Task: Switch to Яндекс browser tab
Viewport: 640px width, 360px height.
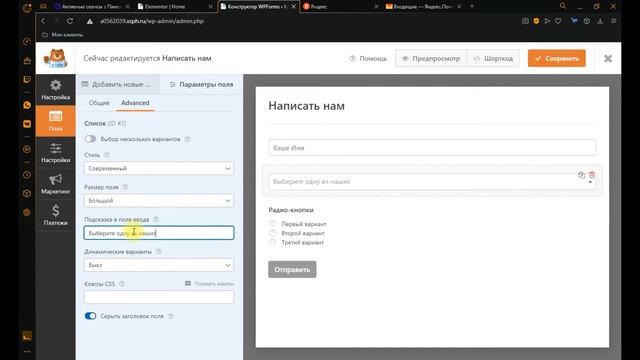Action: (x=341, y=7)
